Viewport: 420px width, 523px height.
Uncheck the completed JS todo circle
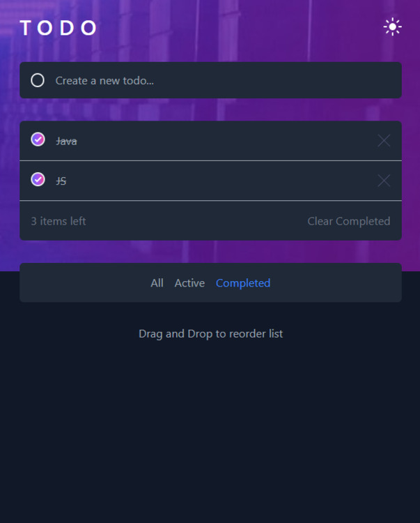pos(38,179)
